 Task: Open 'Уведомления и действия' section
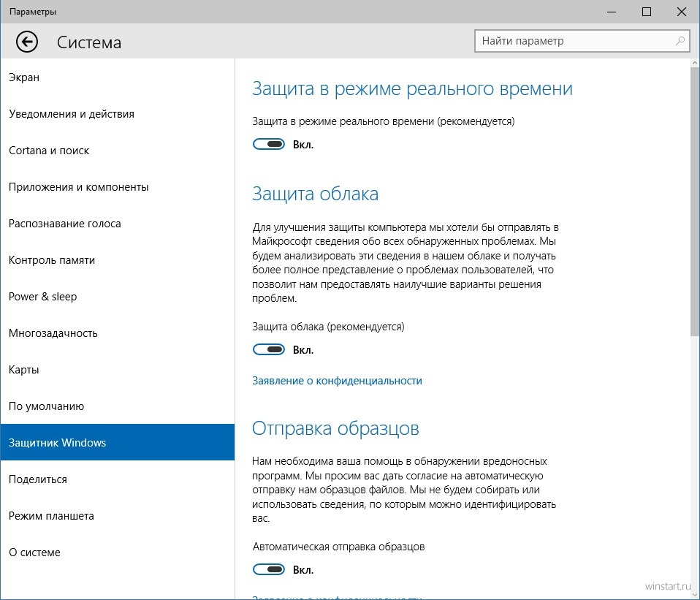[x=118, y=114]
